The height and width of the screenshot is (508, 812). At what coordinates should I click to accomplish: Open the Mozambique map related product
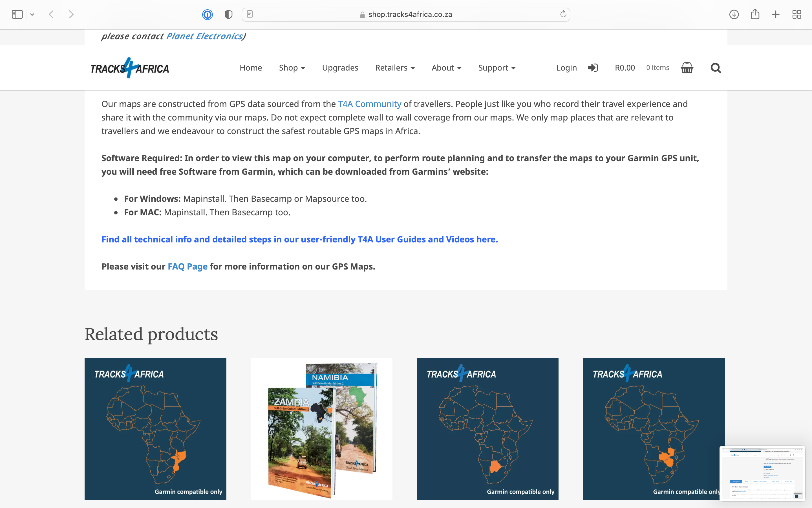[x=155, y=429]
